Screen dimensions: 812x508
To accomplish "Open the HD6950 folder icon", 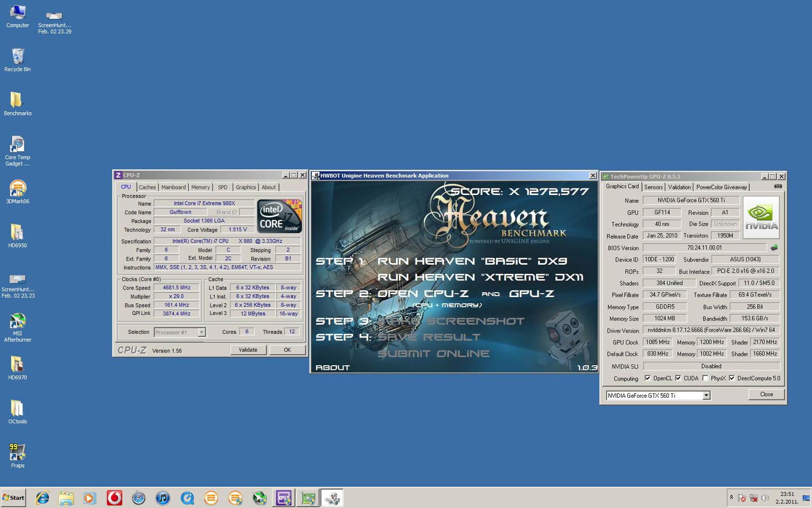I will (18, 236).
